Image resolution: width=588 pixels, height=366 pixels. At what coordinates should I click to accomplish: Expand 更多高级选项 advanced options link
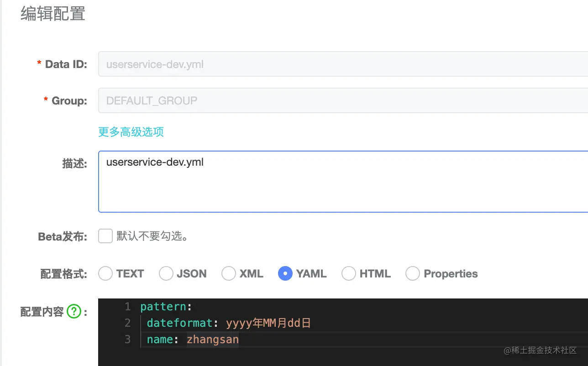pyautogui.click(x=131, y=132)
